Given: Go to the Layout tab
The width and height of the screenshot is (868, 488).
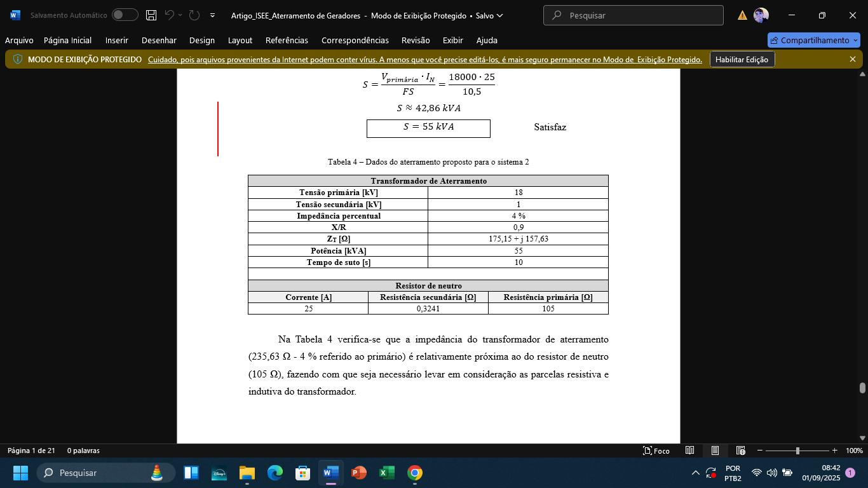Looking at the screenshot, I should 240,40.
